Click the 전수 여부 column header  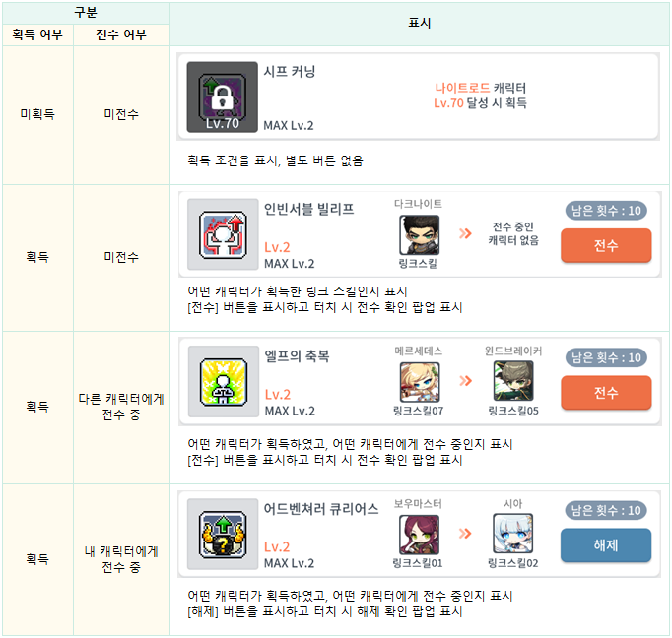[x=121, y=34]
